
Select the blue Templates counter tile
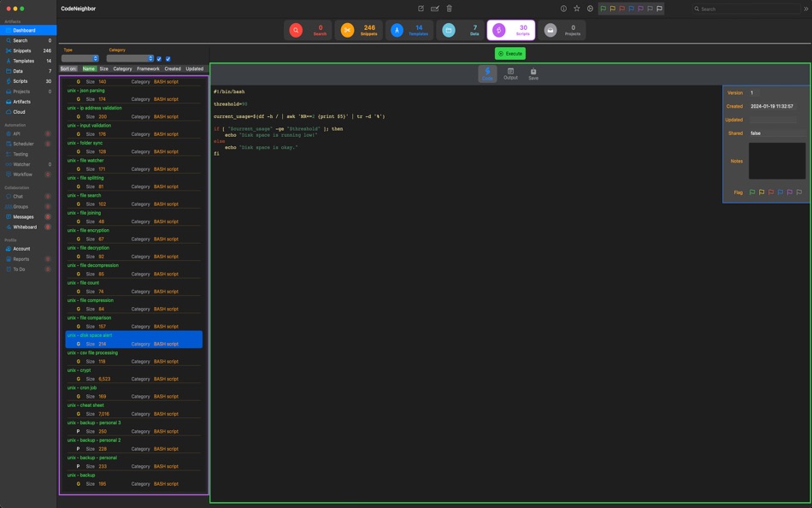click(409, 31)
